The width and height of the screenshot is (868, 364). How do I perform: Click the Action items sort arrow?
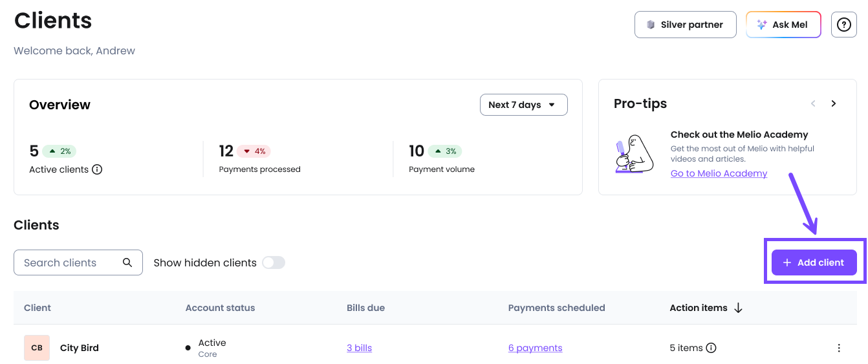point(738,308)
